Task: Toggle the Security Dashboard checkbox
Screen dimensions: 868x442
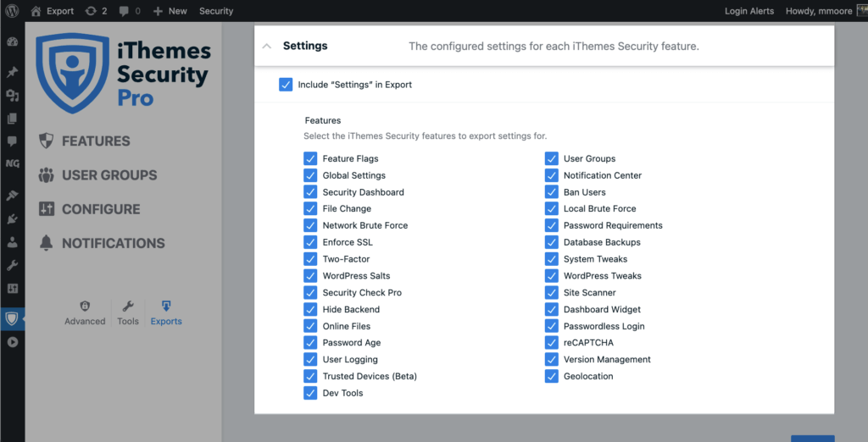Action: coord(310,192)
